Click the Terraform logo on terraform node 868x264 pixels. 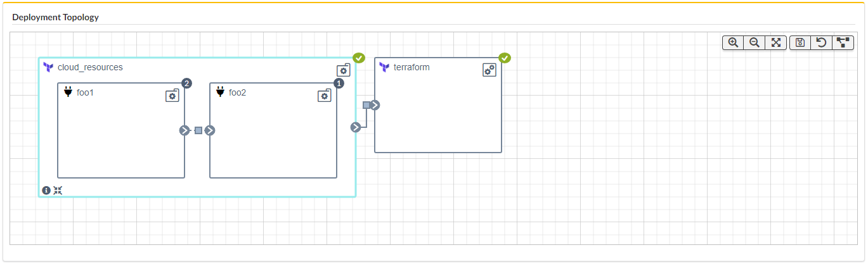click(384, 67)
